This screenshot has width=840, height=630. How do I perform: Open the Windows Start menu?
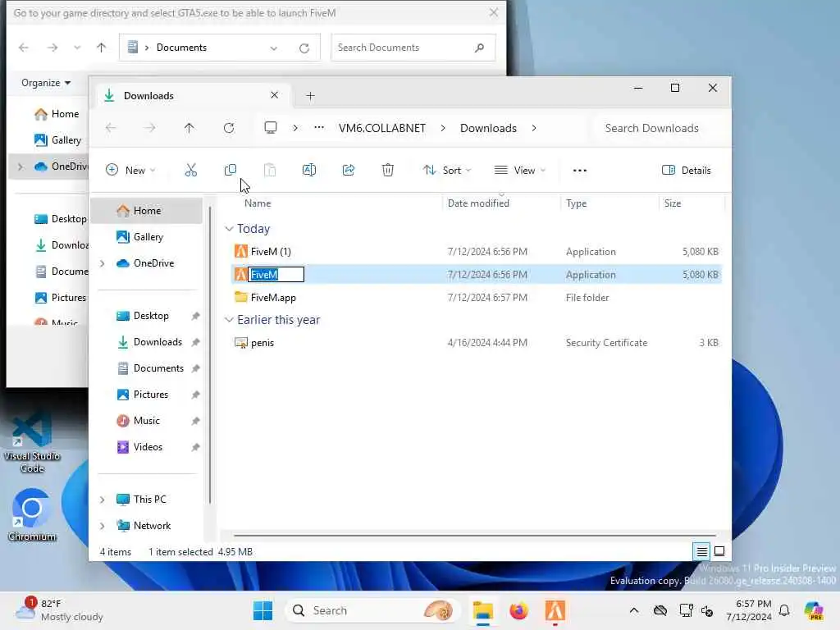point(262,610)
